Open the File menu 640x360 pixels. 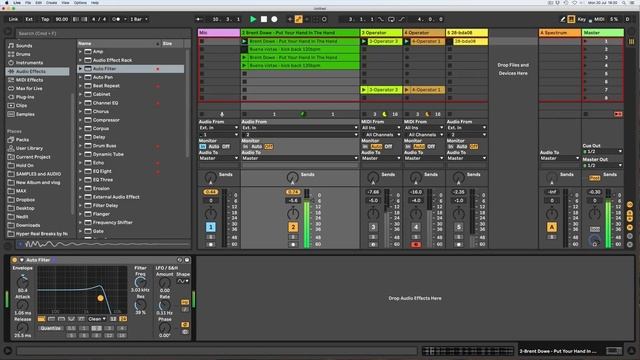28,2
